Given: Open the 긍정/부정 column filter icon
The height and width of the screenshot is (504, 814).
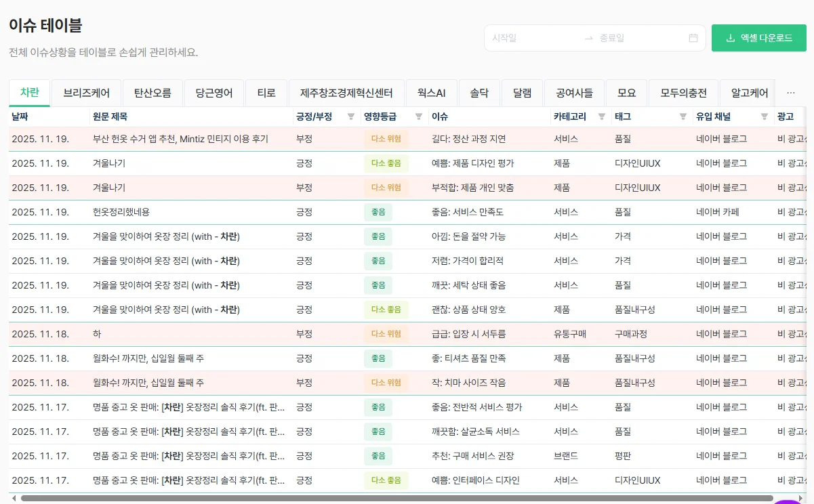Looking at the screenshot, I should [350, 117].
